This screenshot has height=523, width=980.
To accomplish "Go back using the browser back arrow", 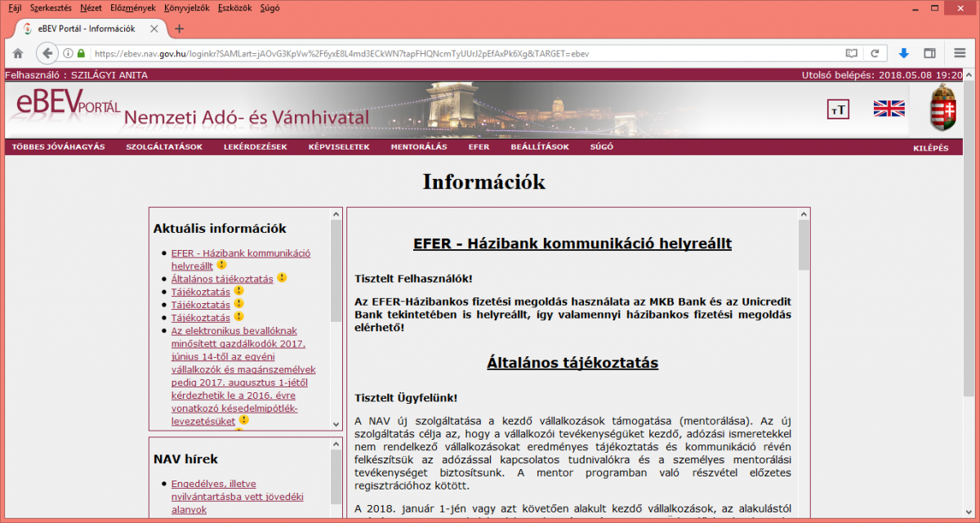I will (x=47, y=53).
